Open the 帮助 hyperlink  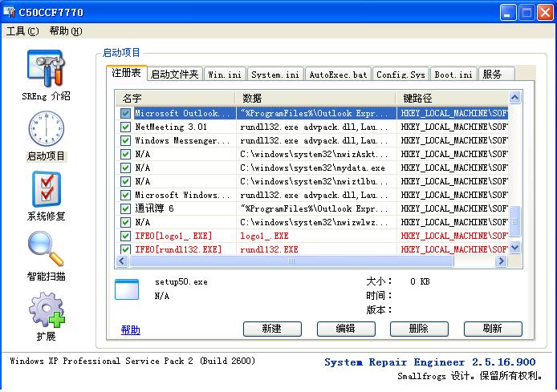[130, 330]
